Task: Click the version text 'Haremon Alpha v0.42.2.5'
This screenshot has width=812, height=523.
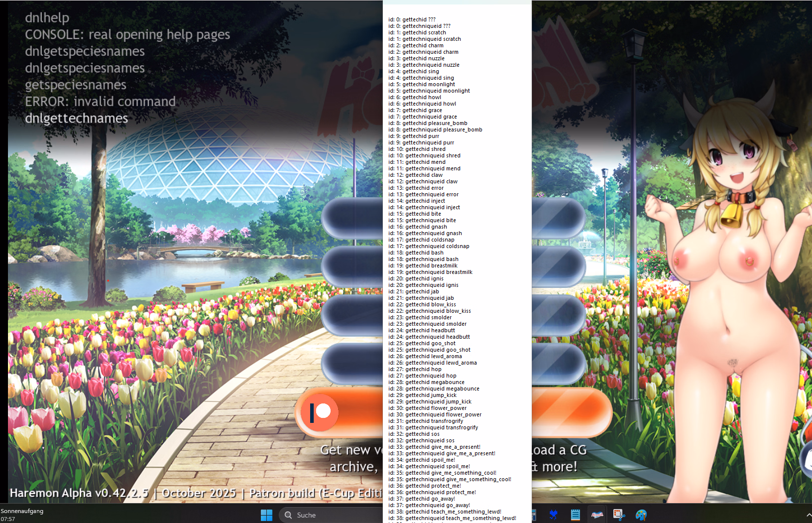Action: (79, 493)
